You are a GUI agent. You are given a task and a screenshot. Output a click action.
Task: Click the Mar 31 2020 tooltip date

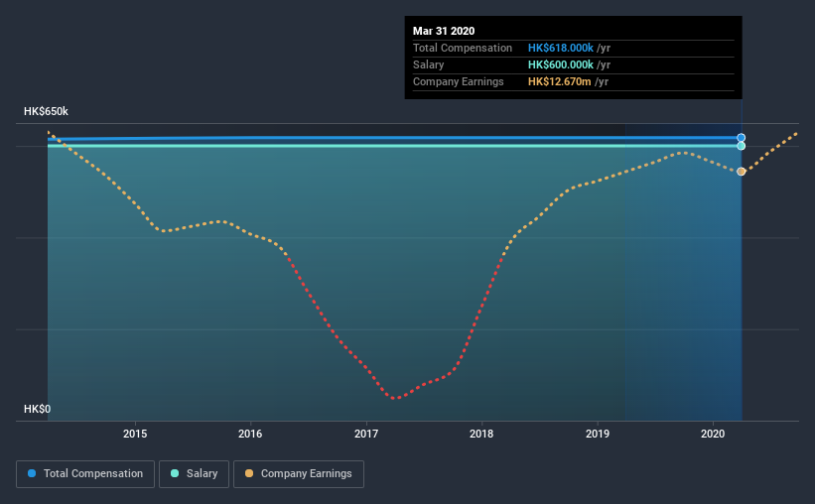(444, 31)
